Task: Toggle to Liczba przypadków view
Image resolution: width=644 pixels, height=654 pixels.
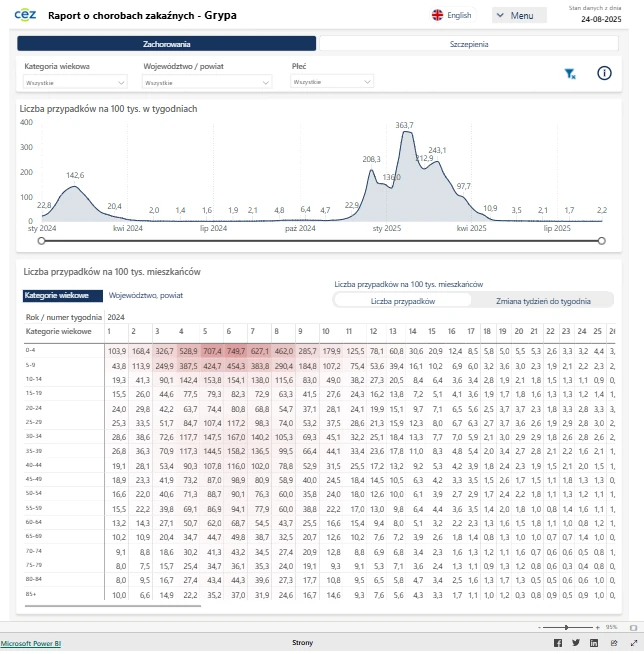Action: [x=402, y=300]
